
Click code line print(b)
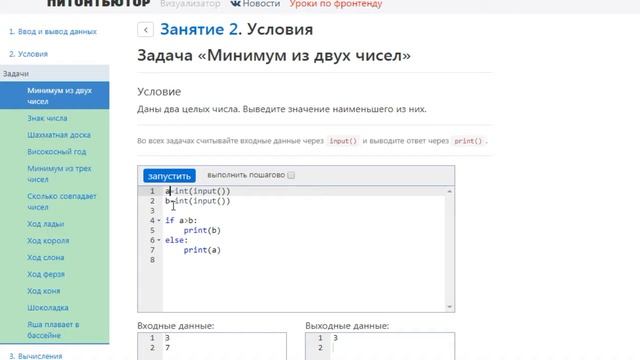pos(202,230)
